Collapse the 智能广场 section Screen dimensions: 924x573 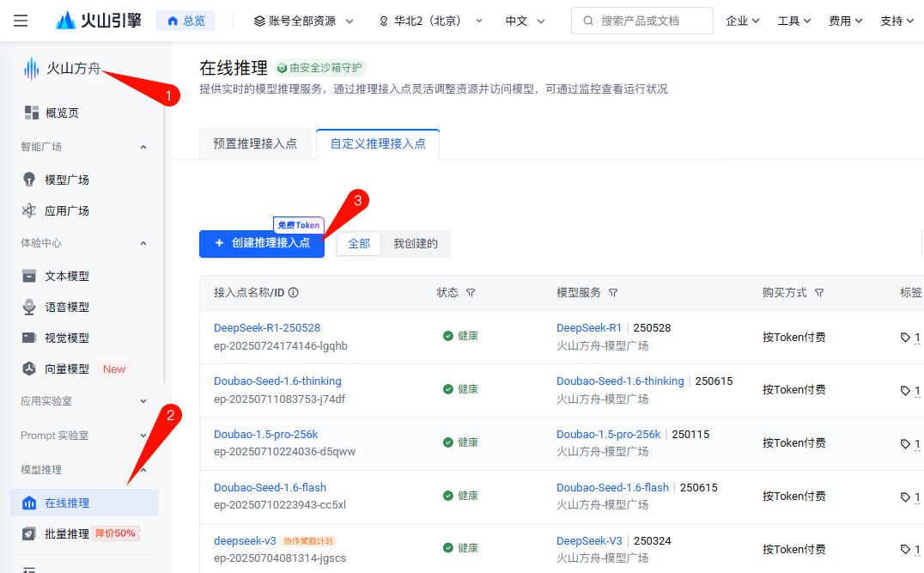[143, 147]
